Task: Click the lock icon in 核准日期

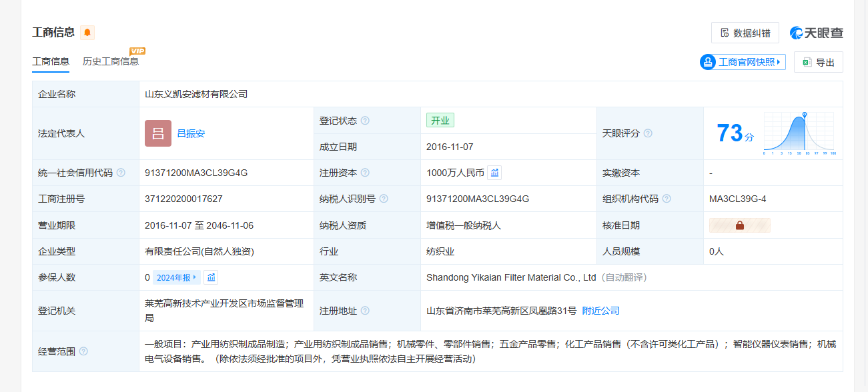Action: point(740,225)
